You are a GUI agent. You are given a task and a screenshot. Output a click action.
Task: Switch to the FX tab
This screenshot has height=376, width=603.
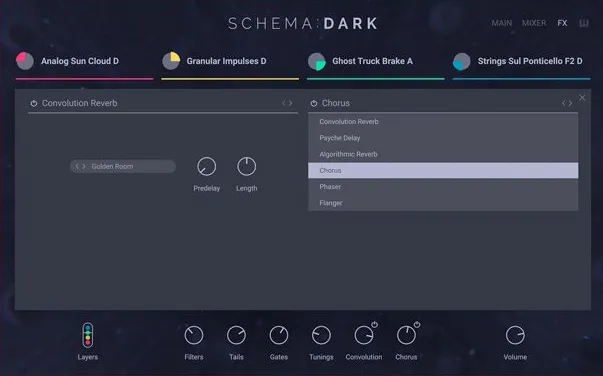pyautogui.click(x=562, y=23)
